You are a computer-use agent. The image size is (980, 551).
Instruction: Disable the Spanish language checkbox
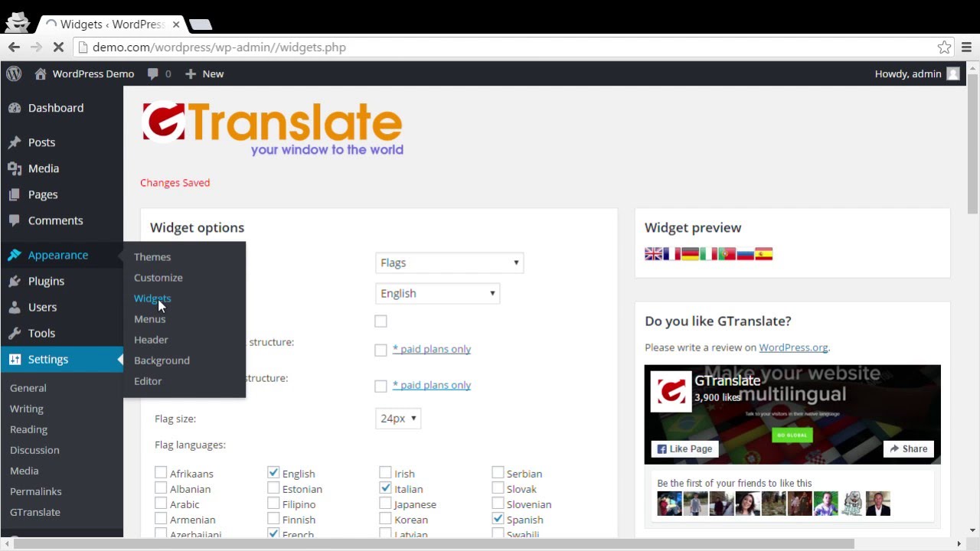pyautogui.click(x=498, y=519)
